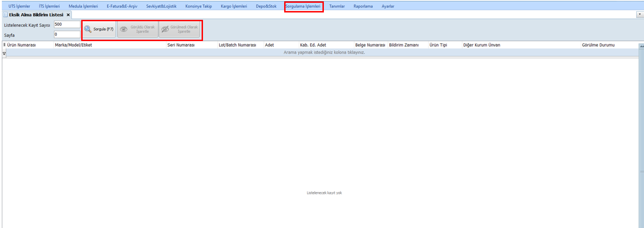644x228 pixels.
Task: Open the tab list dropdown arrow
Action: pos(640,15)
